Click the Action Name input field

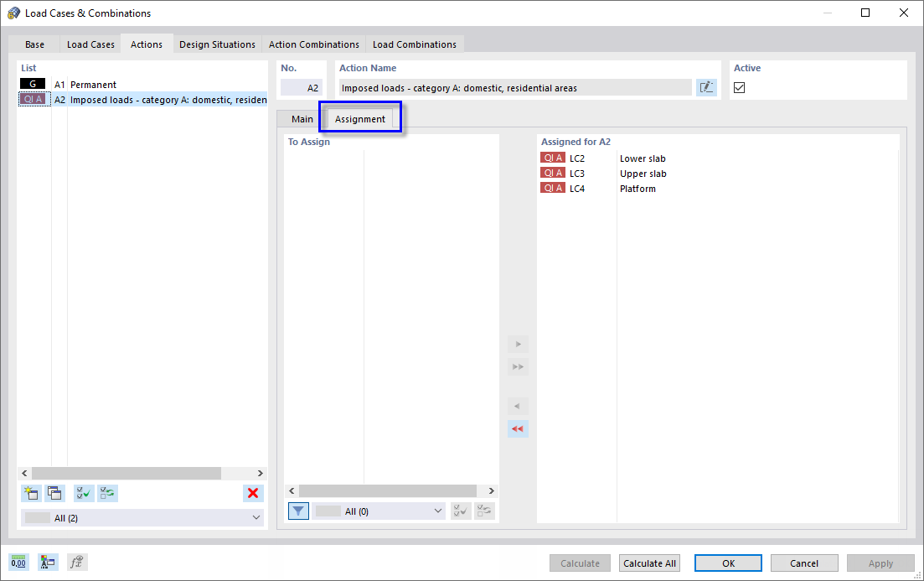click(x=516, y=88)
